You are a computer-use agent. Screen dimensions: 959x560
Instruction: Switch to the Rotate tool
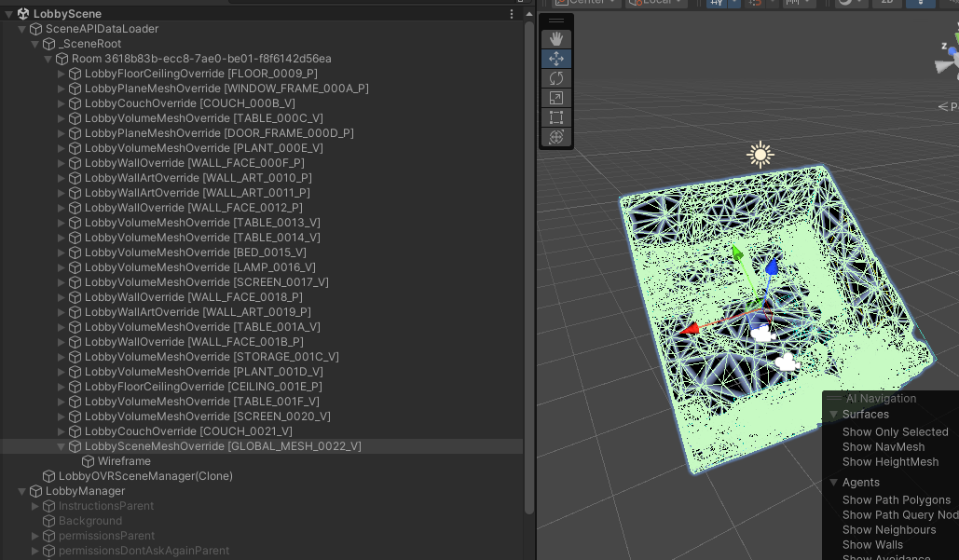555,77
